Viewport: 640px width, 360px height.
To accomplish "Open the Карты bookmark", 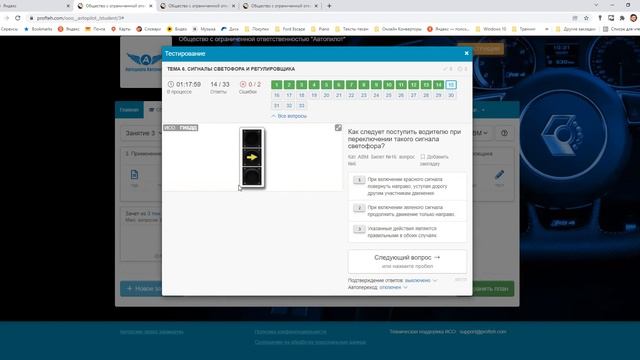I will click(121, 29).
